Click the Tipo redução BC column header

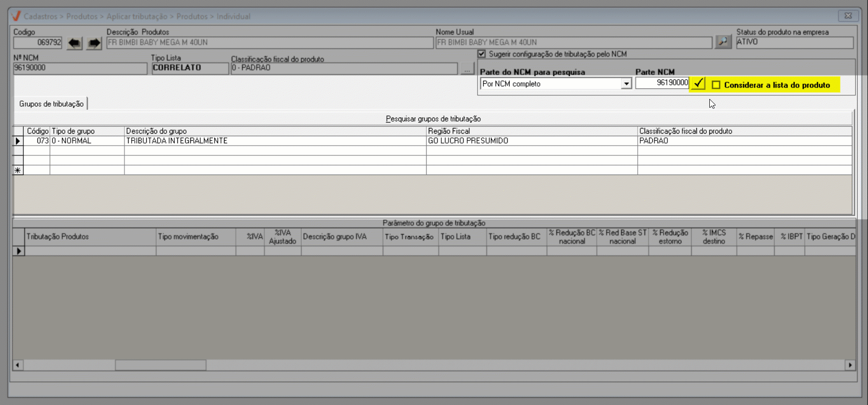click(516, 237)
